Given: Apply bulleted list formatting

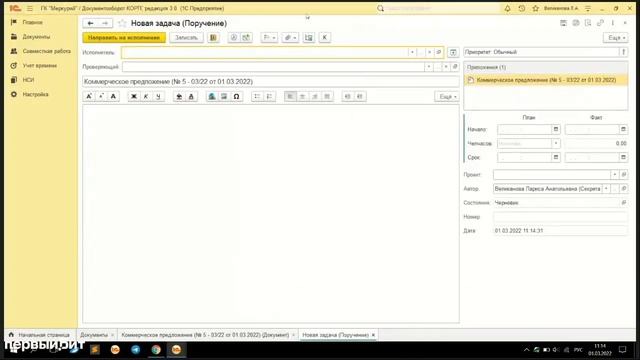Looking at the screenshot, I should [257, 96].
